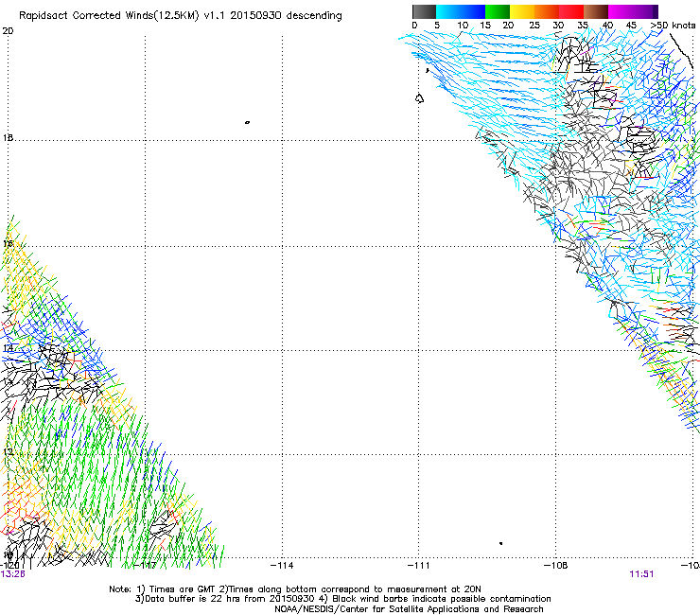
Task: Click the 'Data buffer is 22 hrs' note line
Action: (x=342, y=599)
